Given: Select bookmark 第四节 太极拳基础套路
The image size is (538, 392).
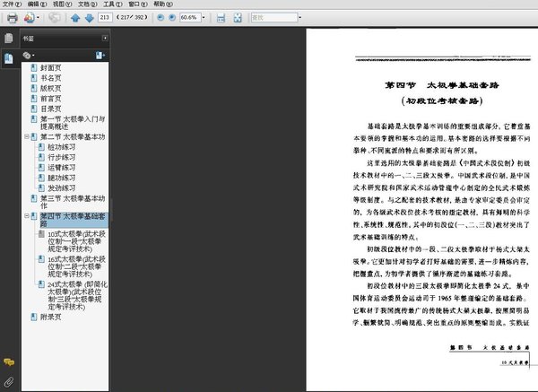Looking at the screenshot, I should 74,220.
